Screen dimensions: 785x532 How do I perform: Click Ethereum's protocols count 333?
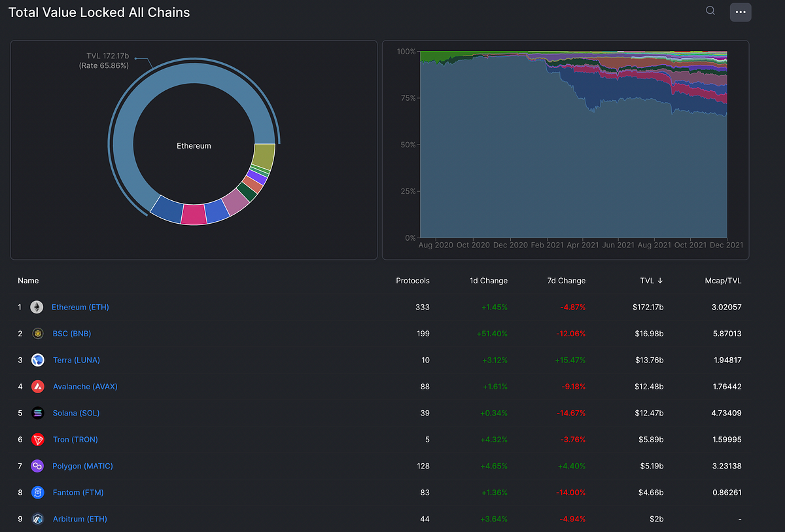pyautogui.click(x=423, y=307)
